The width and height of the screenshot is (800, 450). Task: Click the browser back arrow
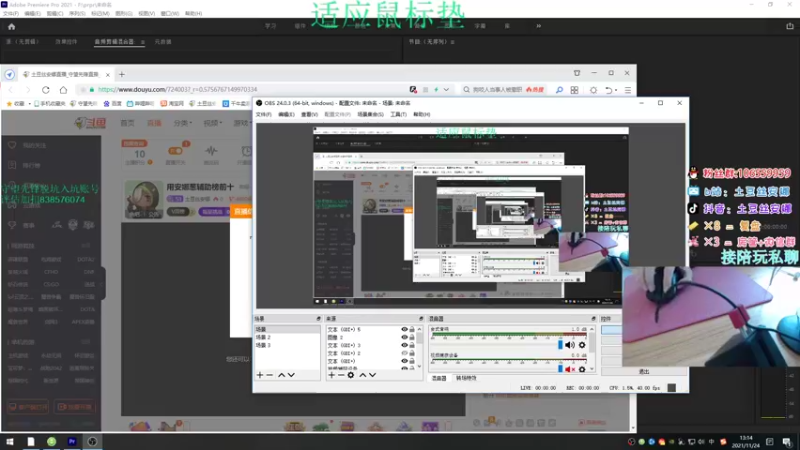click(x=11, y=90)
